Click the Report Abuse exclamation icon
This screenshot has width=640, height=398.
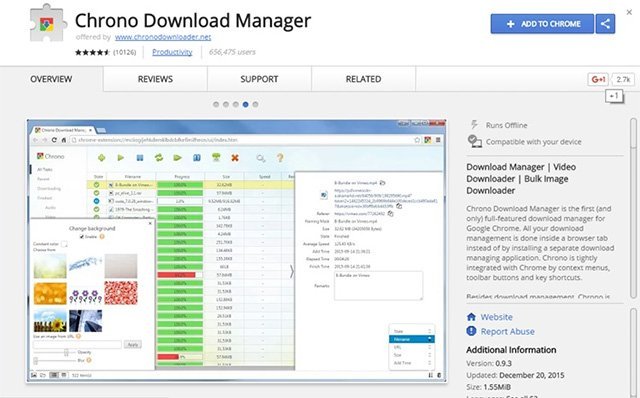[471, 331]
